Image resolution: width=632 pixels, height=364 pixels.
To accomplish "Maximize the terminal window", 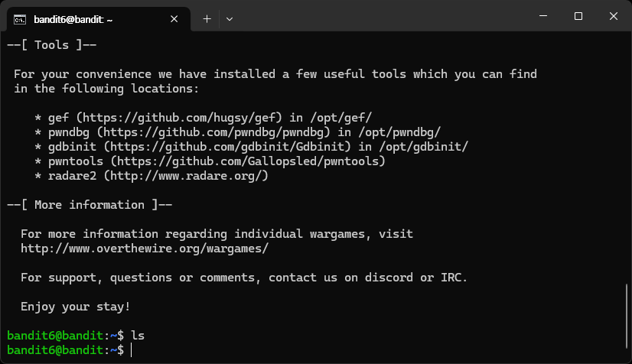I will point(578,16).
